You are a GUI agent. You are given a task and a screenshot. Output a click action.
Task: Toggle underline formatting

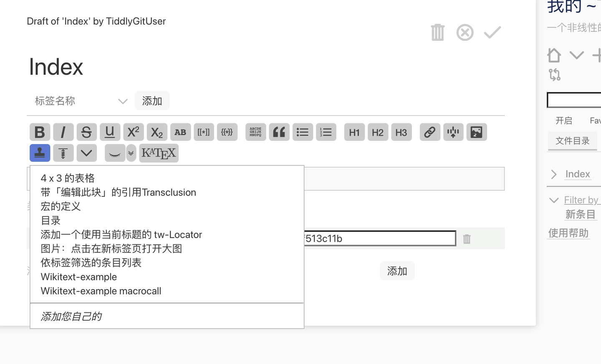click(x=110, y=132)
